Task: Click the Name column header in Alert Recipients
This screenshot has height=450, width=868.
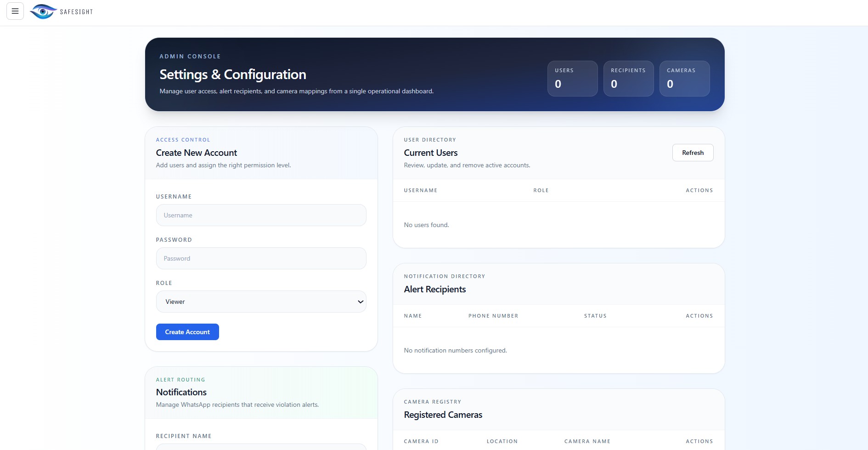Action: coord(413,316)
